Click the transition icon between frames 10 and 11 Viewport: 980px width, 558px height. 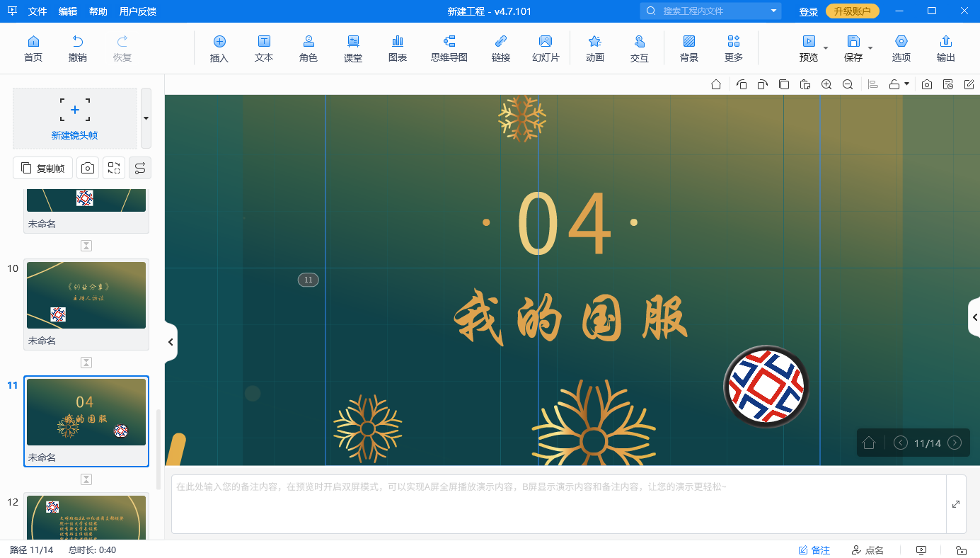86,363
